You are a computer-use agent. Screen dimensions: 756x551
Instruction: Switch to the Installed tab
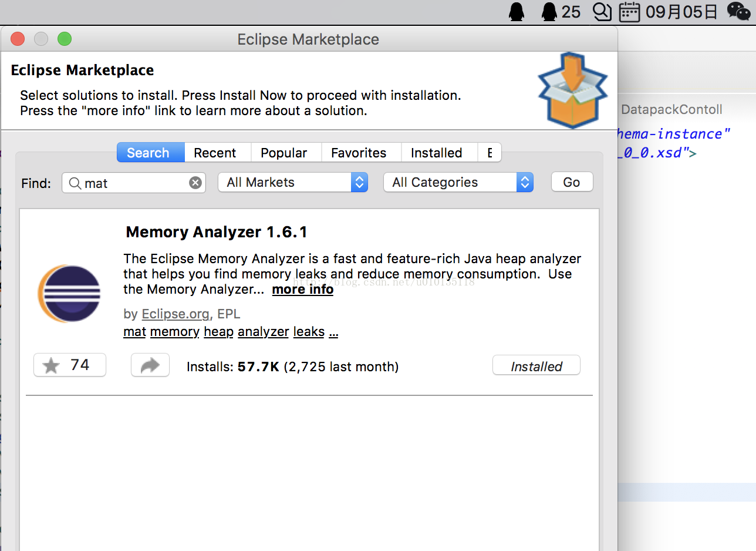coord(440,153)
